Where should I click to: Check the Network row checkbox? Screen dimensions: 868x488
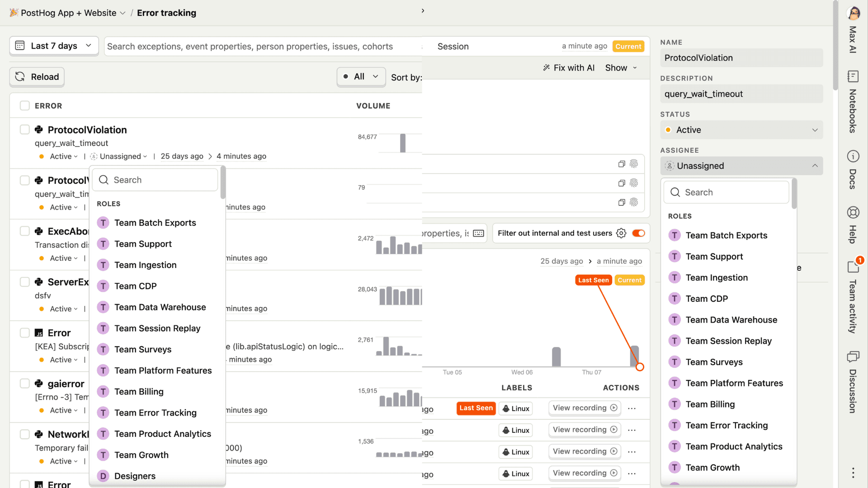pyautogui.click(x=25, y=434)
